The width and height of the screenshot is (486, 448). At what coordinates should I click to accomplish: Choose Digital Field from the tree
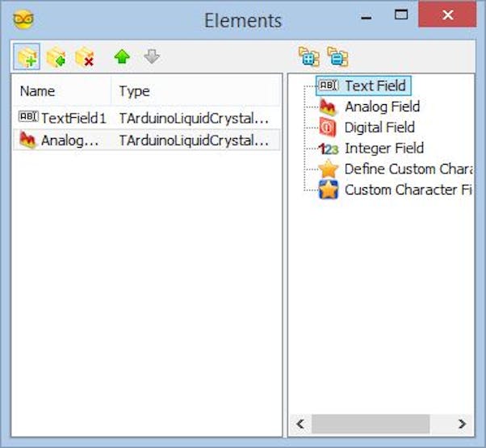[367, 128]
